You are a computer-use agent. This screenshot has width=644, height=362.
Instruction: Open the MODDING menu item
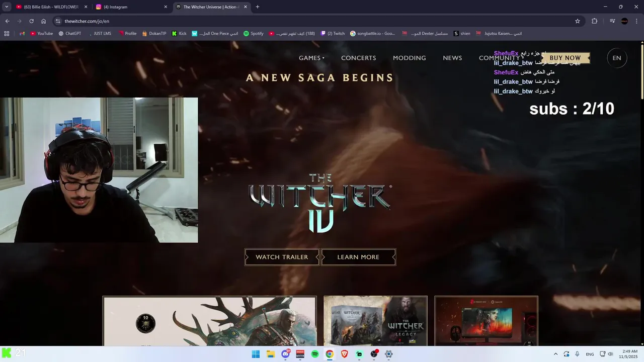click(x=409, y=58)
